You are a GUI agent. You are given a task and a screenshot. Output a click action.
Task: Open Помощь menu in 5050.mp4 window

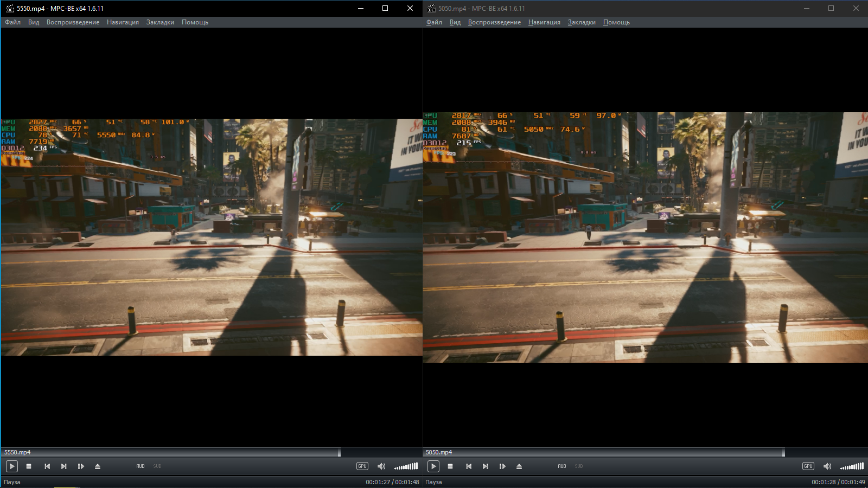pyautogui.click(x=616, y=22)
